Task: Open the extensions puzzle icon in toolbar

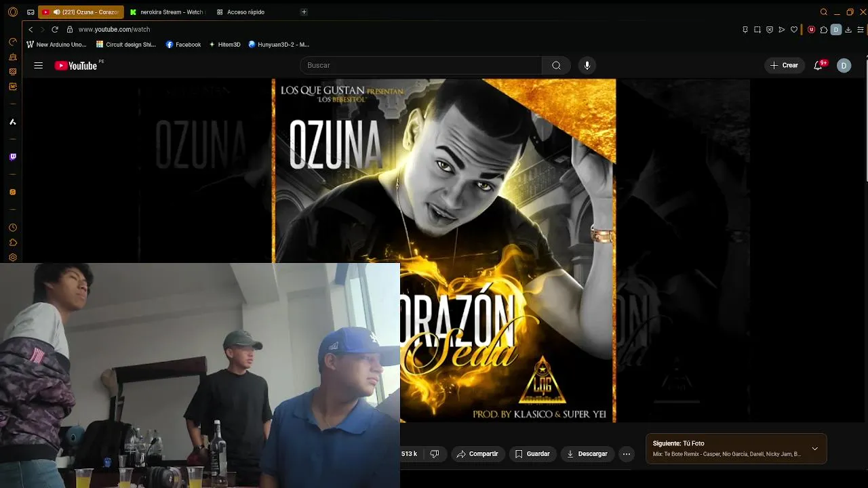Action: pos(824,30)
